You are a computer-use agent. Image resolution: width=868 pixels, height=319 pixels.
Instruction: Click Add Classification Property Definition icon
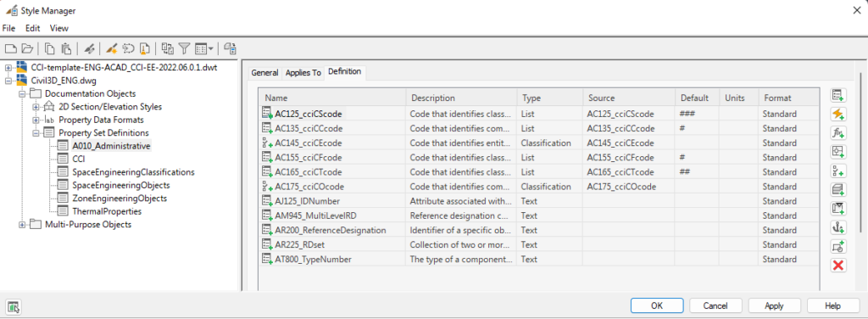838,171
